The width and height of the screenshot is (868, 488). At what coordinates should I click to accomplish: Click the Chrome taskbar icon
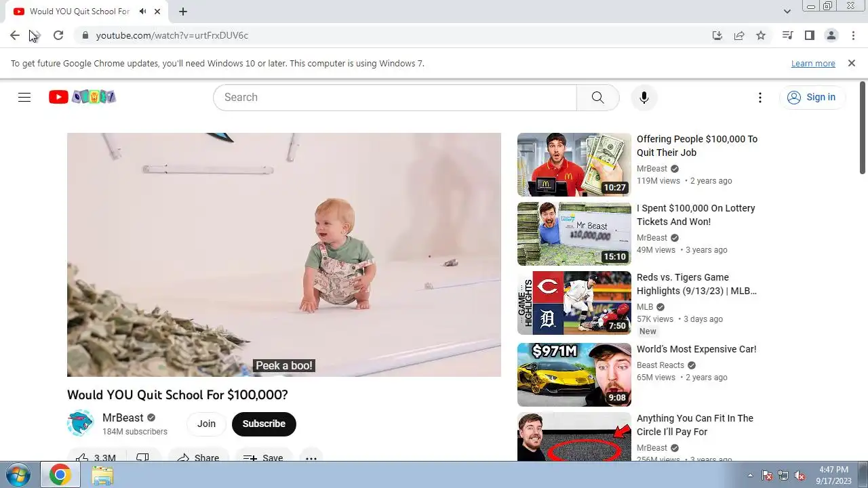point(60,475)
